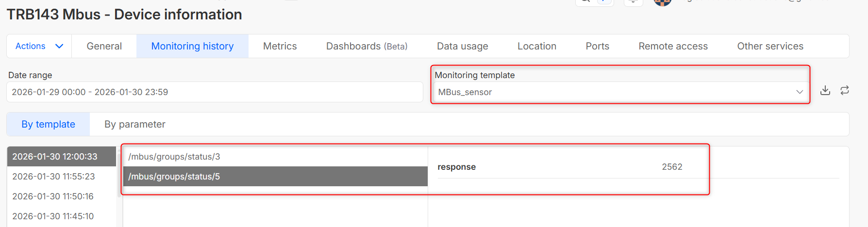Open the Dashboards (Beta) tab
The image size is (868, 227).
click(x=367, y=46)
